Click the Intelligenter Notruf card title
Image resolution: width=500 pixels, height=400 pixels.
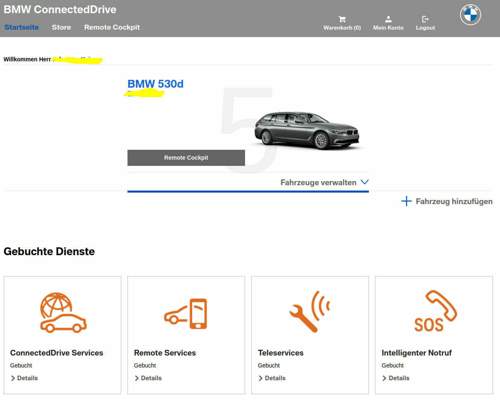tap(417, 353)
